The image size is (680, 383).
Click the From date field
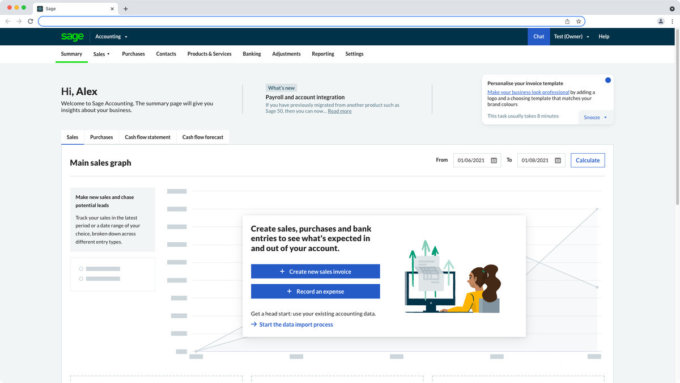click(477, 160)
